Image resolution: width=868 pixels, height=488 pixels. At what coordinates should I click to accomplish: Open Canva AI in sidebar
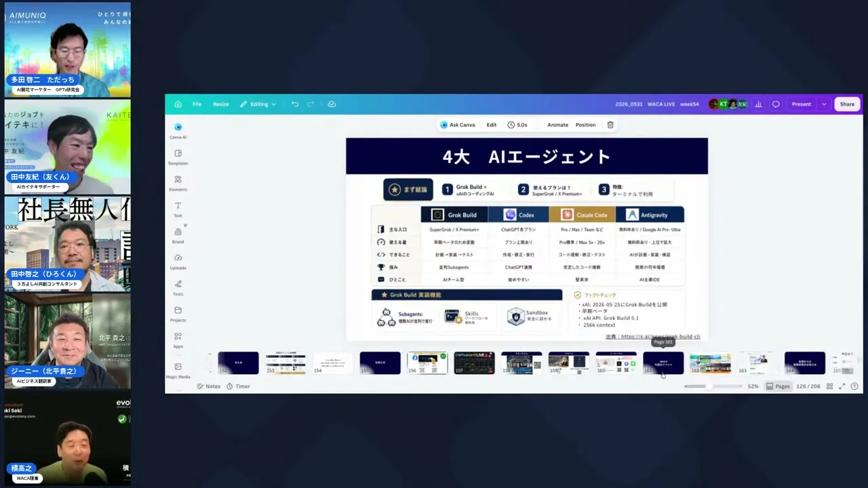pyautogui.click(x=178, y=131)
